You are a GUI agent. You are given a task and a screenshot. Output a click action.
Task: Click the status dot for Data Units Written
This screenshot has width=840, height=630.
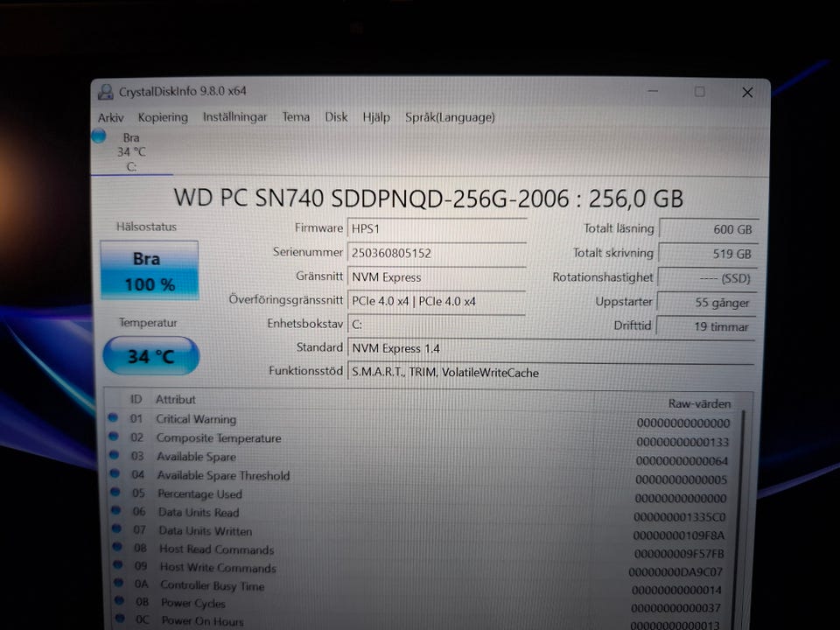pyautogui.click(x=116, y=528)
